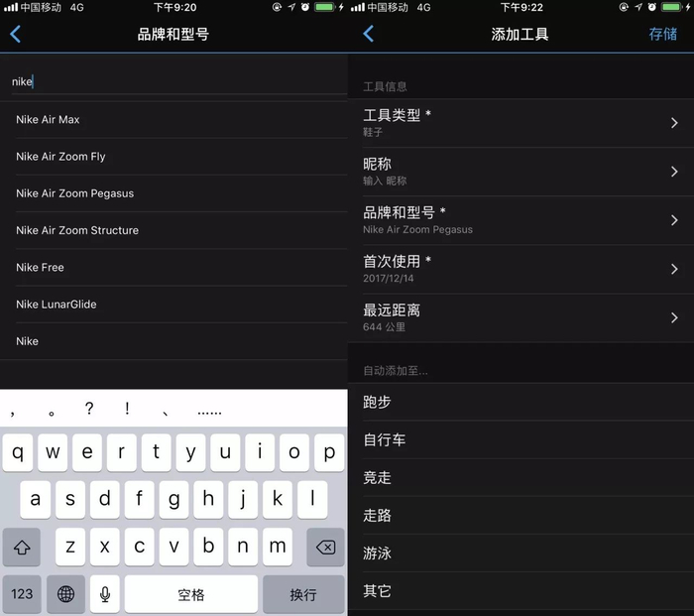Tap the d key
694x616 pixels.
(104, 500)
